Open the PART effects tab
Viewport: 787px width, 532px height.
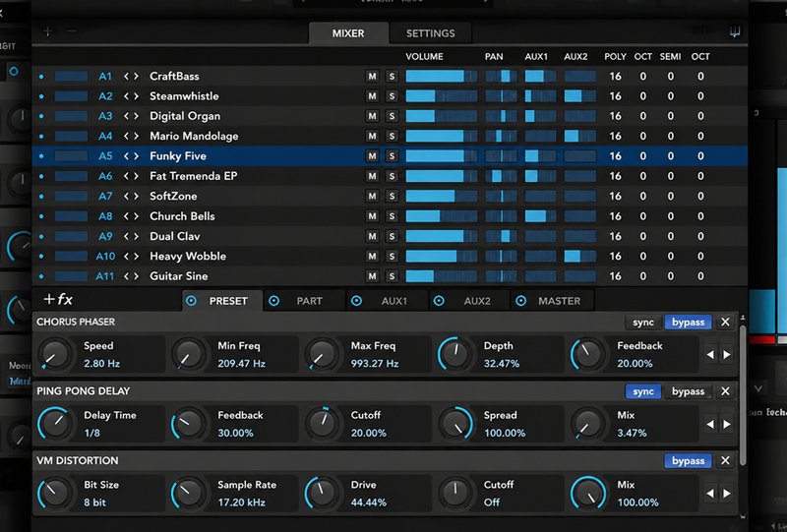[x=305, y=301]
